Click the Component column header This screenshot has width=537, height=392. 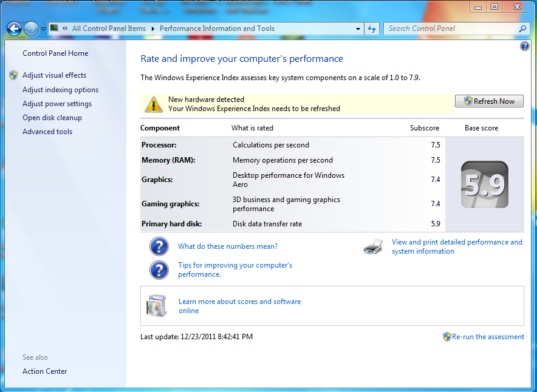pos(160,128)
